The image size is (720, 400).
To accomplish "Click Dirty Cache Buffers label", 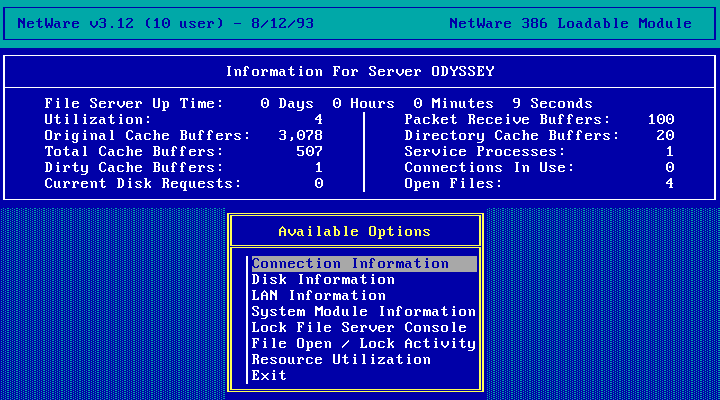I will tap(134, 168).
